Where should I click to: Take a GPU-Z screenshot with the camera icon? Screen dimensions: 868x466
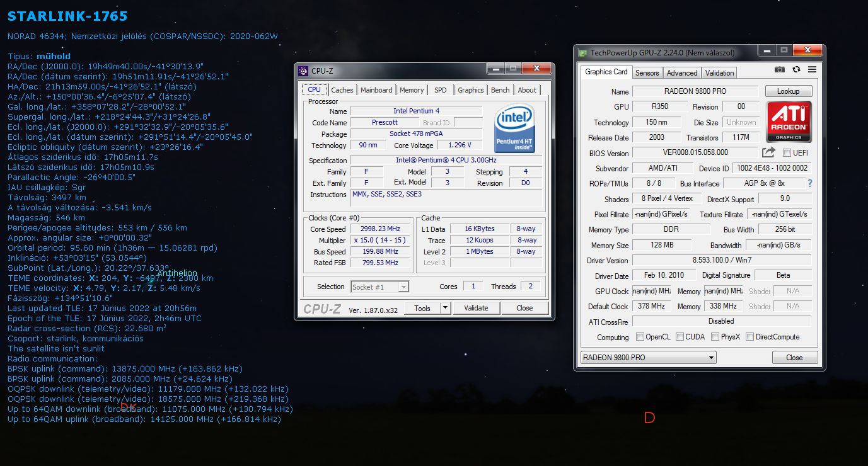[x=780, y=70]
